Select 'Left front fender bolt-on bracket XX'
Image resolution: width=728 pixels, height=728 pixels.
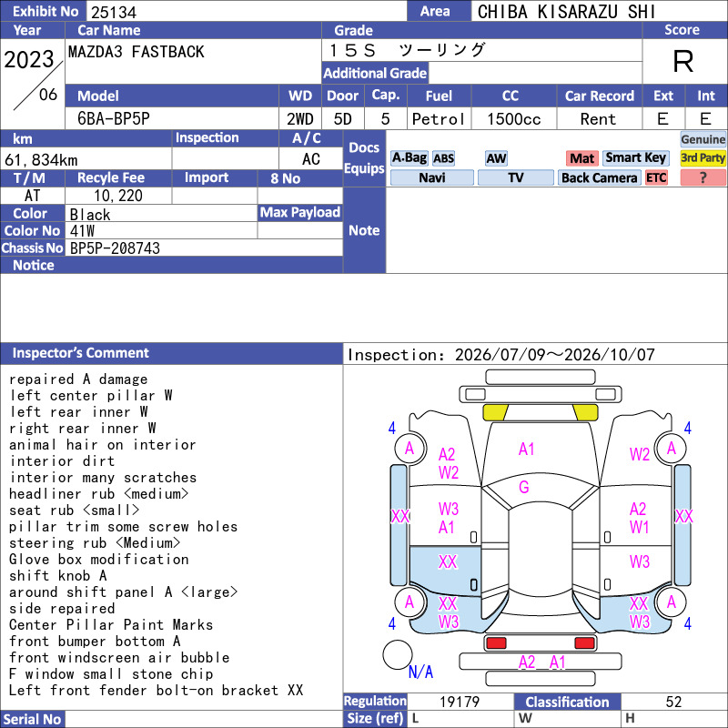coord(156,691)
